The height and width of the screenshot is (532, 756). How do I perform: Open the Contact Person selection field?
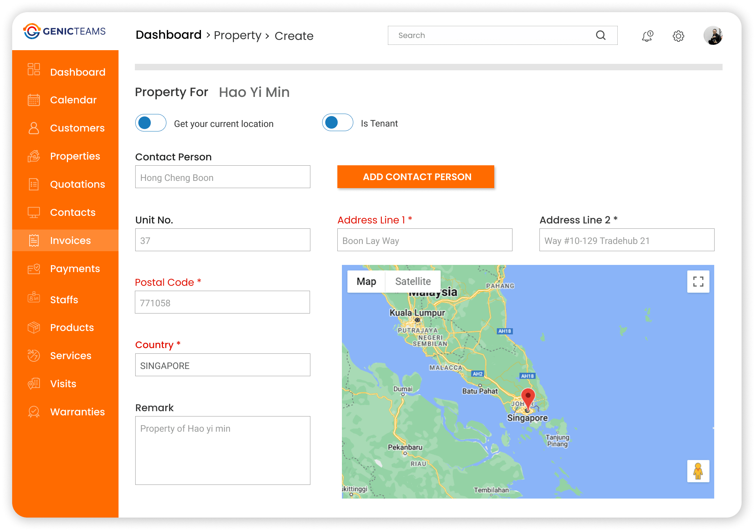[223, 177]
